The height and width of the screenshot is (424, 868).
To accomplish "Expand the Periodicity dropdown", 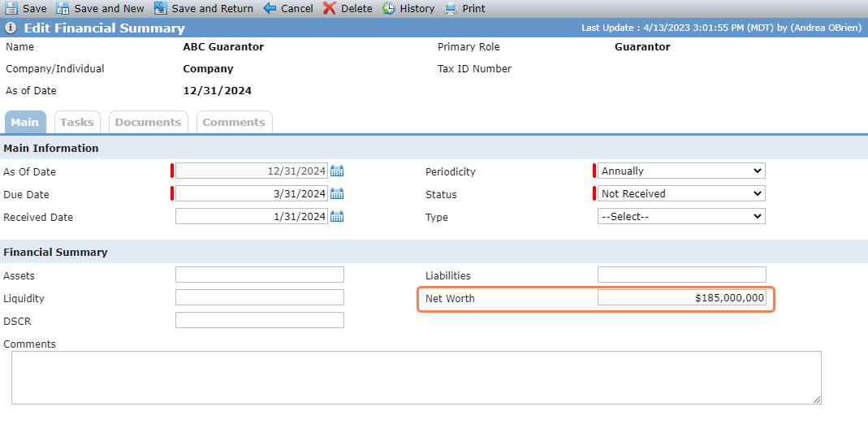I will point(681,171).
